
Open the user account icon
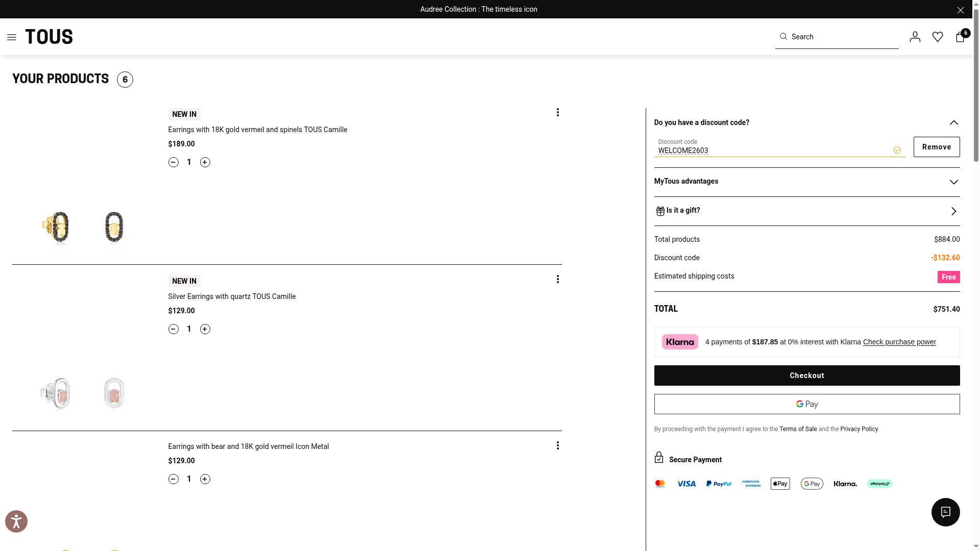[x=915, y=37]
